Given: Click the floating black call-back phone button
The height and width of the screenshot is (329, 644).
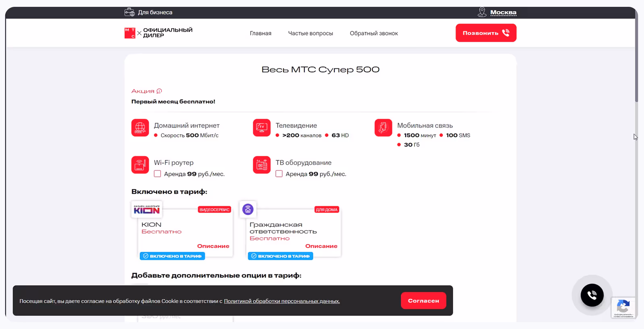Looking at the screenshot, I should coord(592,295).
